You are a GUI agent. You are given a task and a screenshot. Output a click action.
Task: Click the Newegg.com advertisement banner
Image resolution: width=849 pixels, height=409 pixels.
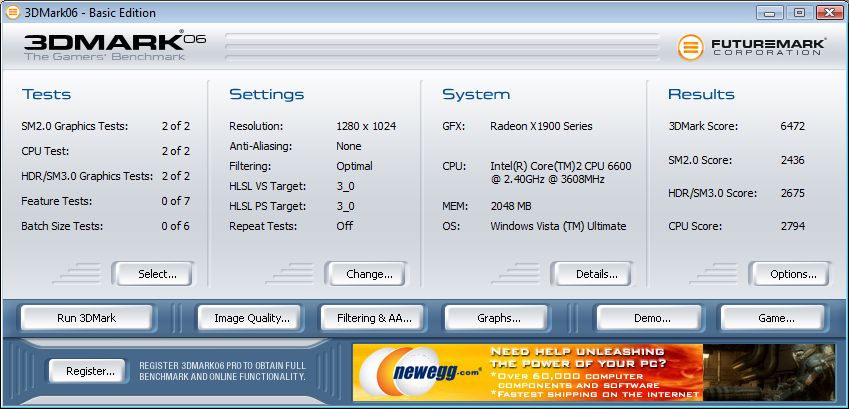tap(594, 372)
